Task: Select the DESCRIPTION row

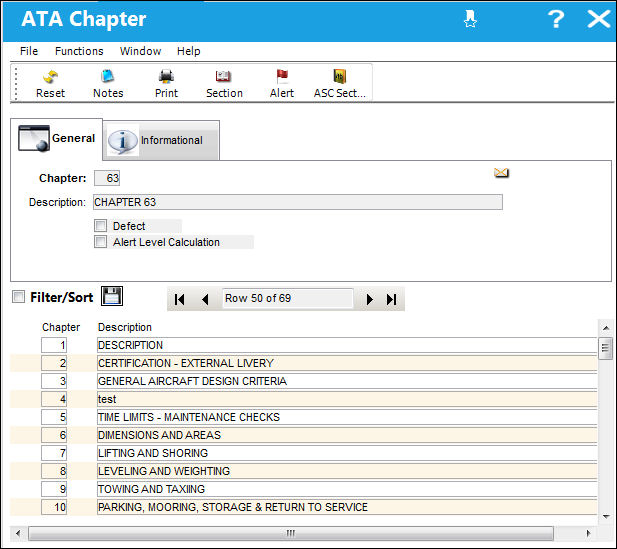Action: [347, 345]
